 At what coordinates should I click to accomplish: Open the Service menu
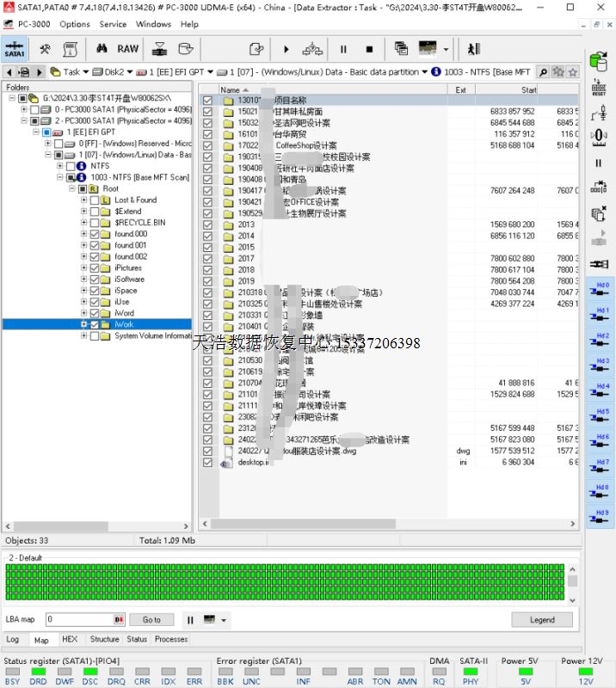tap(113, 24)
